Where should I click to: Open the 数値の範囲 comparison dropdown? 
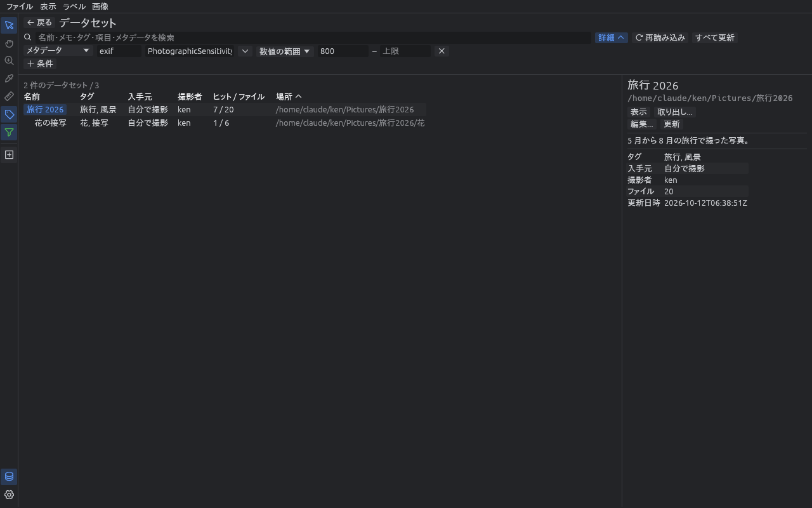[285, 51]
